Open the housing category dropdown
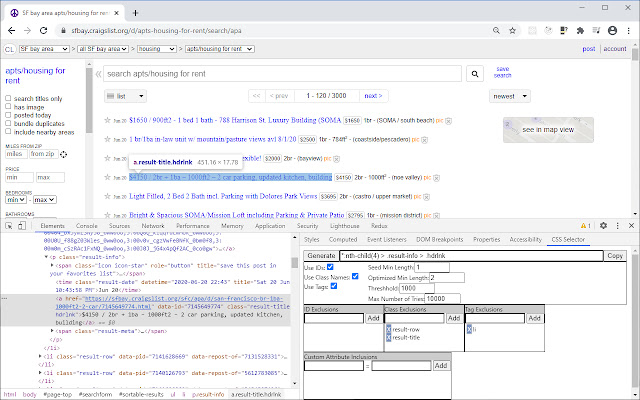640x400 pixels. pos(157,49)
